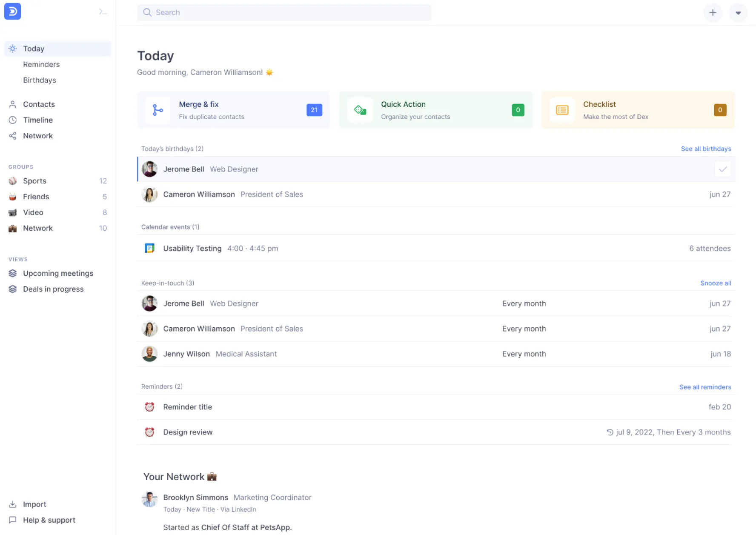Open the Upcoming meetings view
The width and height of the screenshot is (756, 535).
58,273
